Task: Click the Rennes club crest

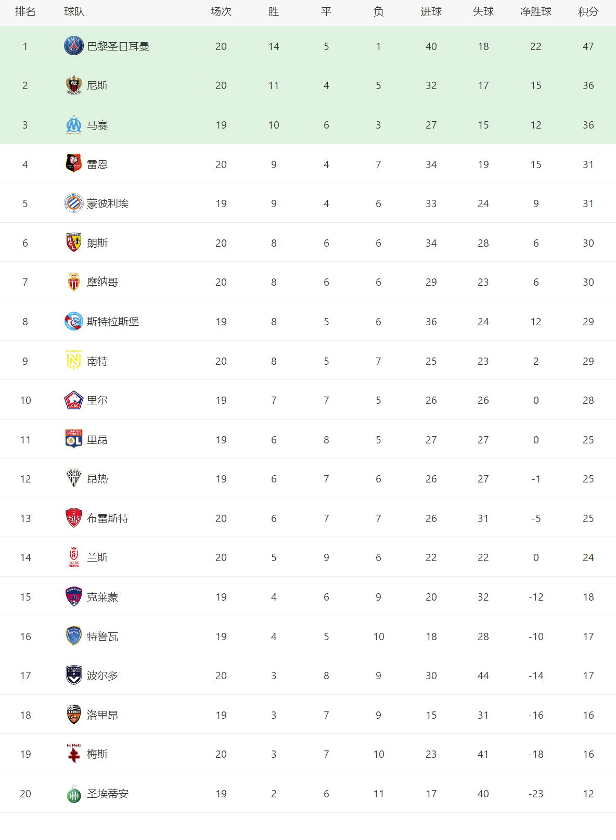Action: (x=74, y=164)
